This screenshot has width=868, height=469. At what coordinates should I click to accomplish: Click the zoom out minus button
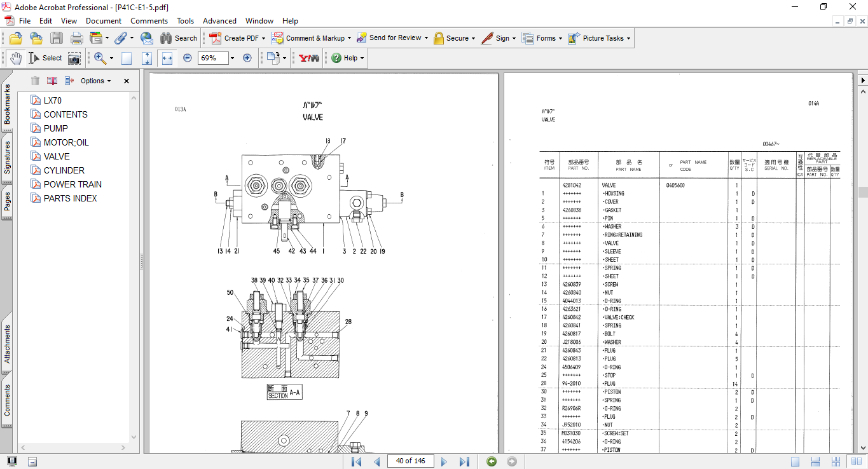(x=188, y=58)
